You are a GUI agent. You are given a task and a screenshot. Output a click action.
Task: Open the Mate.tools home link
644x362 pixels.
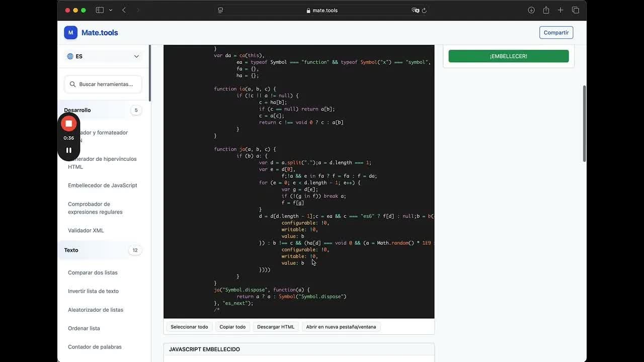pos(100,33)
